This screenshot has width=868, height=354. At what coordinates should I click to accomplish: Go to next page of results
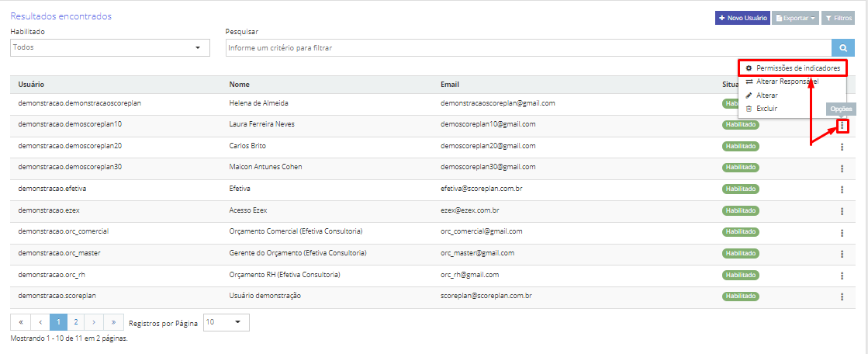click(x=94, y=322)
